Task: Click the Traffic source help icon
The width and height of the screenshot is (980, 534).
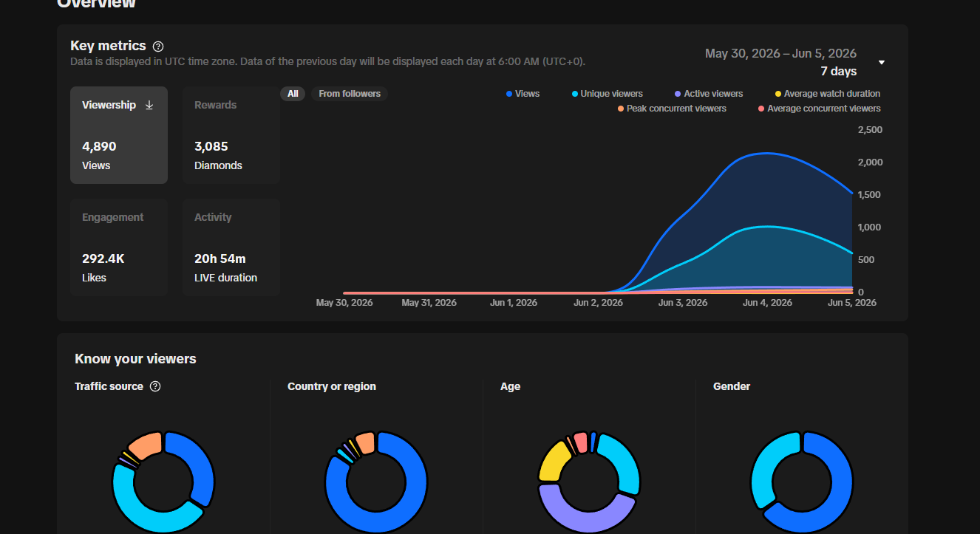Action: [x=155, y=386]
